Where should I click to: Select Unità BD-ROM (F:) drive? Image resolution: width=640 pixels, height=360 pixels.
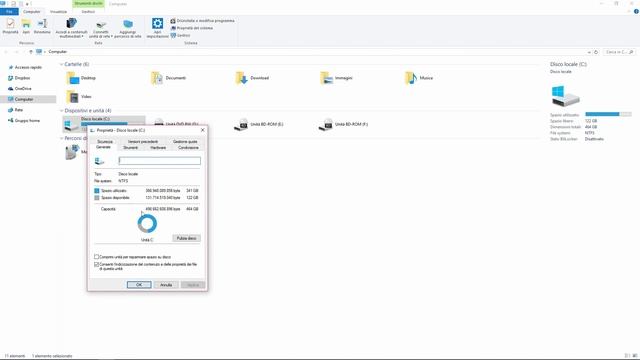click(343, 124)
